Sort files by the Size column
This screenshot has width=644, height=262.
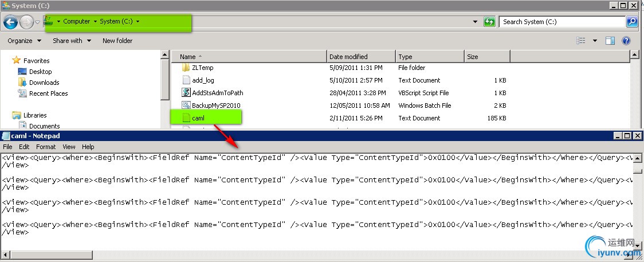pyautogui.click(x=487, y=57)
